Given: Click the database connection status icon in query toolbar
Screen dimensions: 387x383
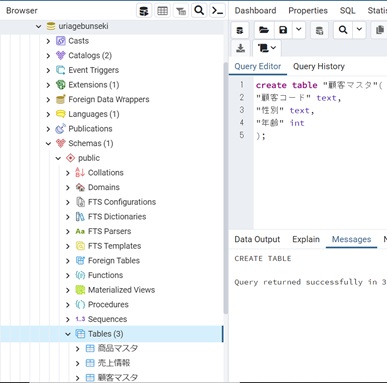Looking at the screenshot, I should [x=240, y=30].
